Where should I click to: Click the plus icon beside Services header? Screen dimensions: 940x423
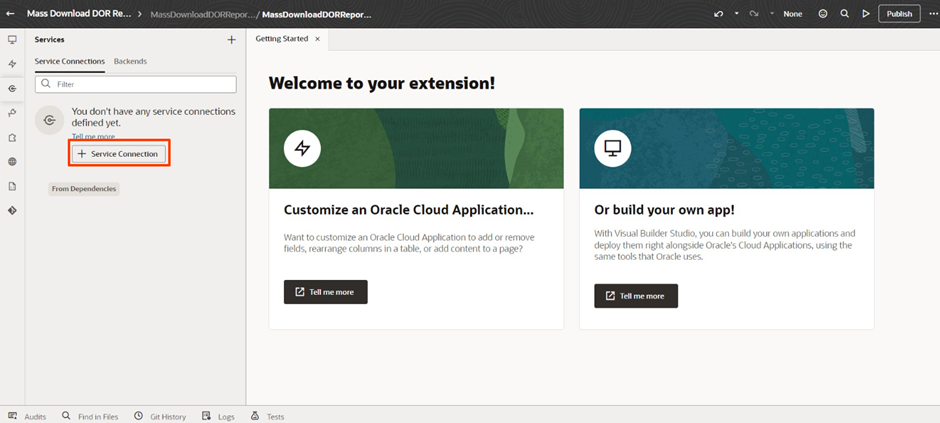coord(231,40)
